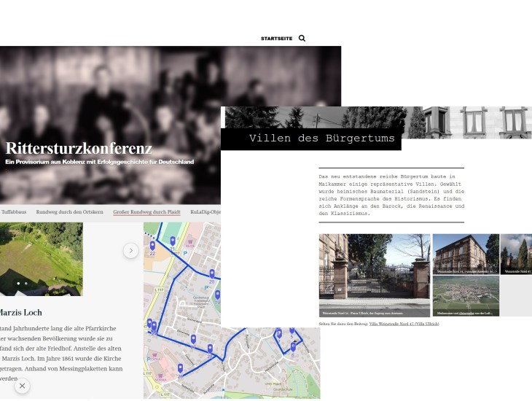The height and width of the screenshot is (401, 532).
Task: Select map marker number 21
Action: pos(173,241)
